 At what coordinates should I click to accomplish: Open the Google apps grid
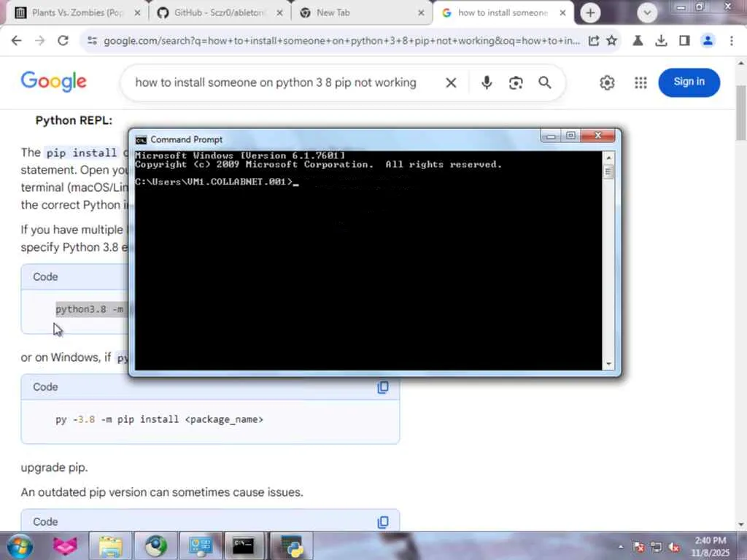[640, 83]
